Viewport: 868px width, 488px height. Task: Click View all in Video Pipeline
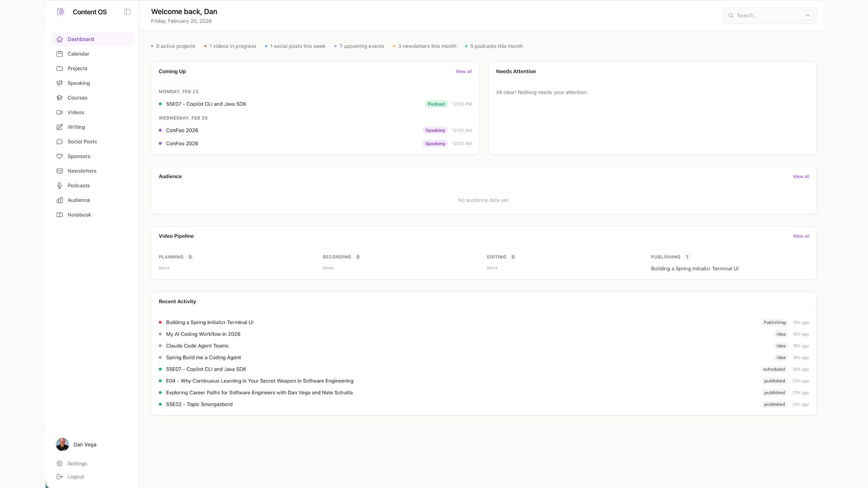click(x=801, y=236)
